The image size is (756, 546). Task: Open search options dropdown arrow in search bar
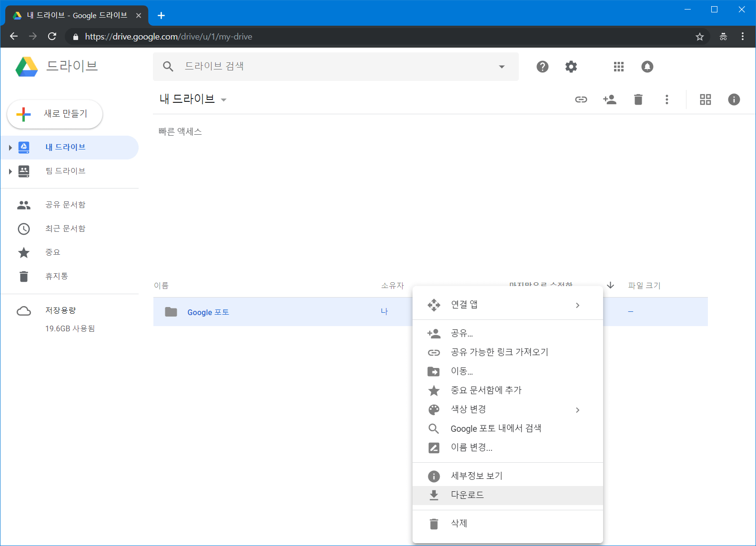point(501,67)
